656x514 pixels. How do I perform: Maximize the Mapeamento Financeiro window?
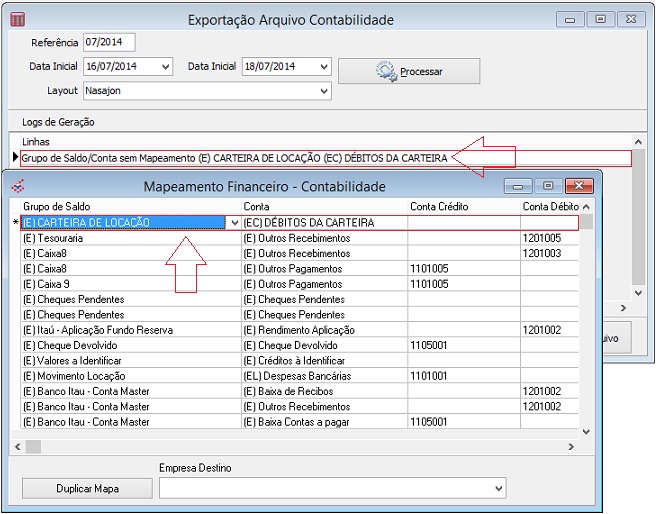click(547, 186)
